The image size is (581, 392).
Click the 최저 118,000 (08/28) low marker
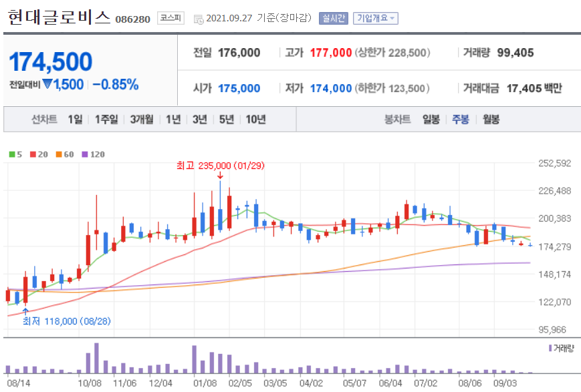pyautogui.click(x=67, y=321)
